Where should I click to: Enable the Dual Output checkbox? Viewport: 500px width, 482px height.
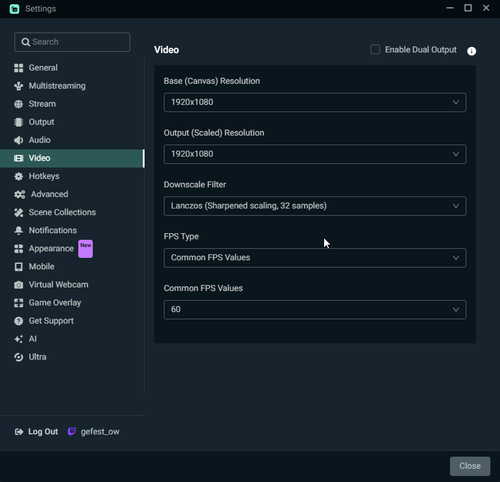tap(375, 50)
